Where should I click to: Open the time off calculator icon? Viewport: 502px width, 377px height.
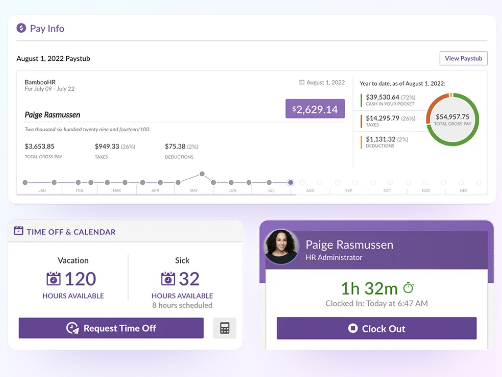(x=225, y=328)
